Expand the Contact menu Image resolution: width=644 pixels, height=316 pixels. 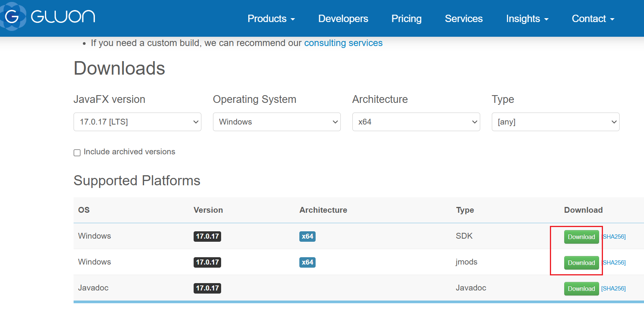point(593,19)
